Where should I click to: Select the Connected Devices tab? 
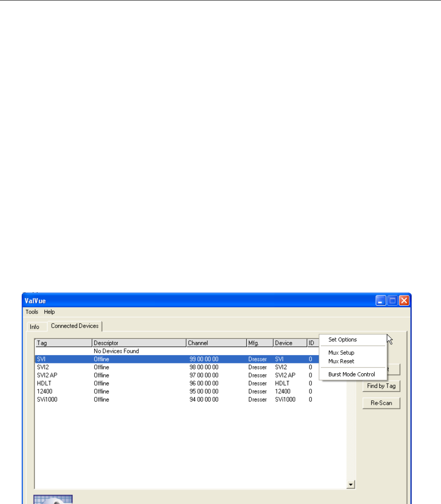click(75, 326)
